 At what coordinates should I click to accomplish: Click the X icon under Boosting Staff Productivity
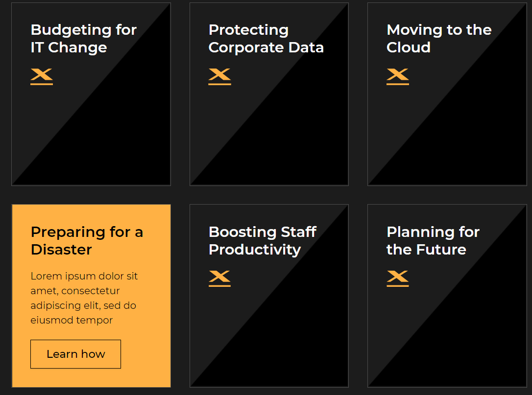219,278
